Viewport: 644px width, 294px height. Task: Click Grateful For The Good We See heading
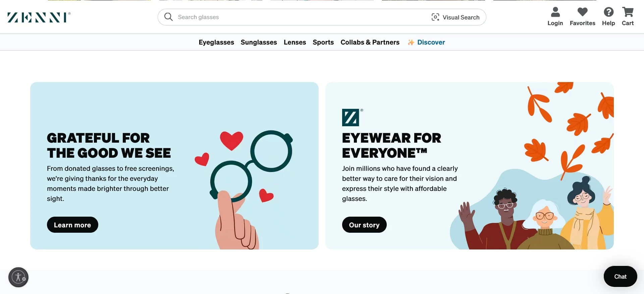pyautogui.click(x=109, y=145)
